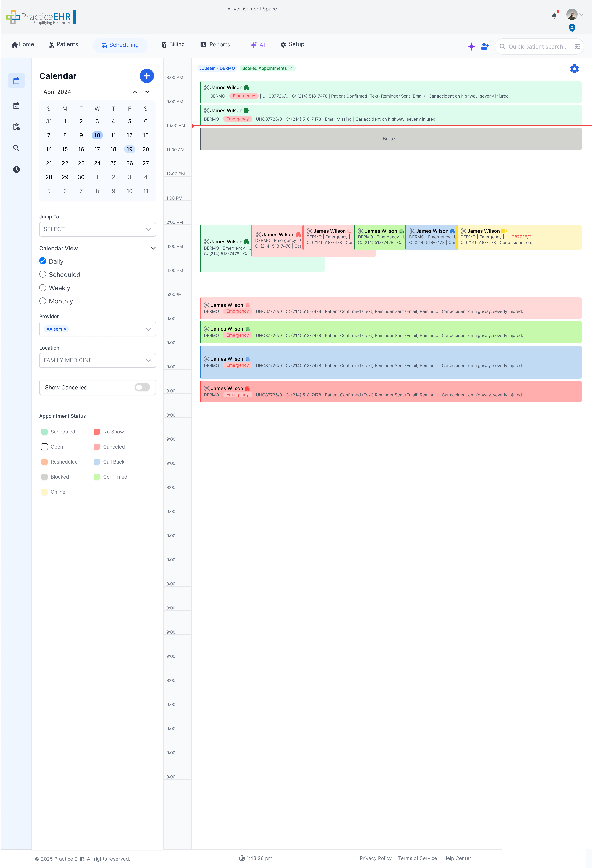Open the search filter sliders icon

(x=577, y=46)
